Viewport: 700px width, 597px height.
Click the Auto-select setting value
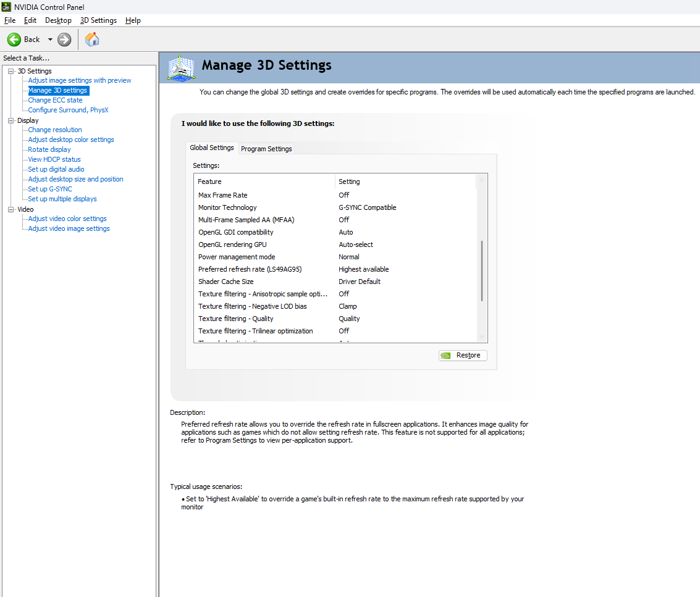pos(356,244)
